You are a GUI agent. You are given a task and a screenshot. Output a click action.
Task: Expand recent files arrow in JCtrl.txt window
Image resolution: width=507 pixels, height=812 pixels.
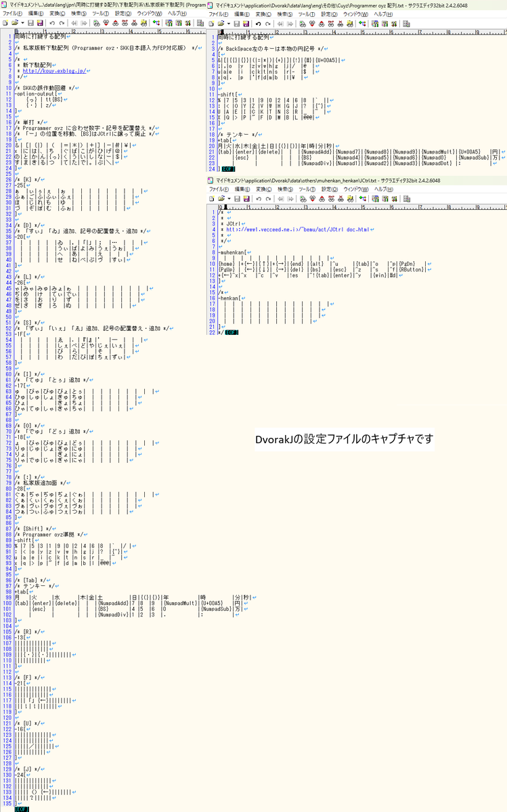[228, 199]
